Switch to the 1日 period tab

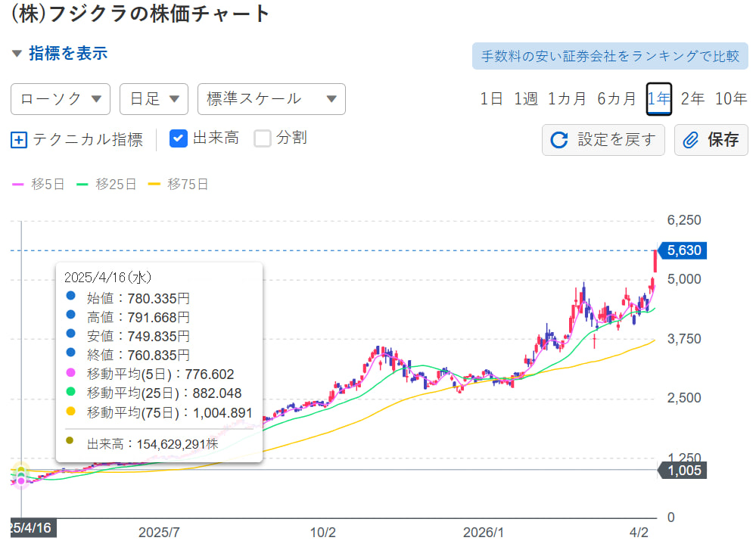click(490, 98)
